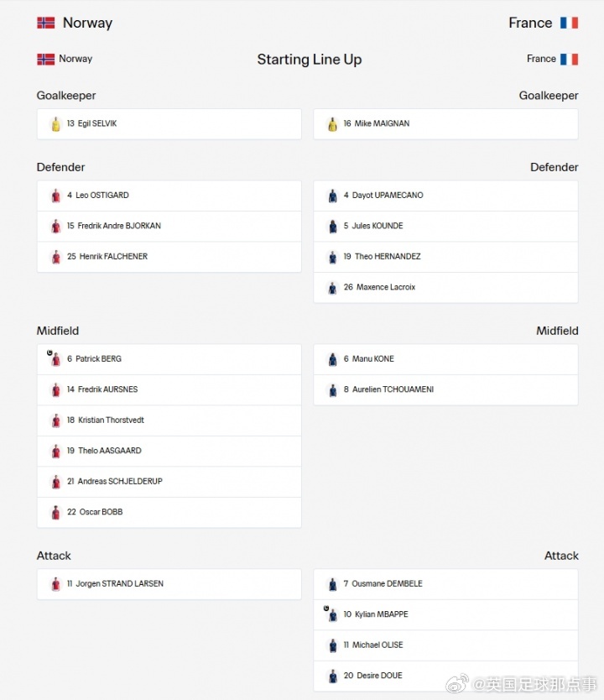
Task: Click Desire DOUE jersey icon
Action: click(332, 676)
